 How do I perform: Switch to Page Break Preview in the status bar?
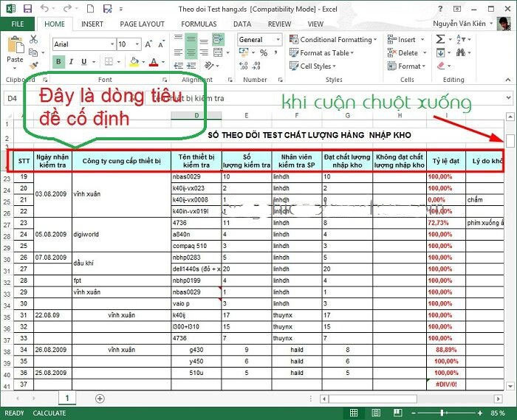397,413
